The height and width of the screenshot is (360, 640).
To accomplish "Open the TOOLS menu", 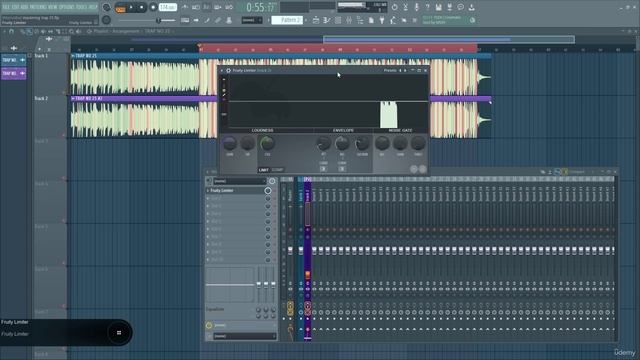I will click(x=81, y=7).
